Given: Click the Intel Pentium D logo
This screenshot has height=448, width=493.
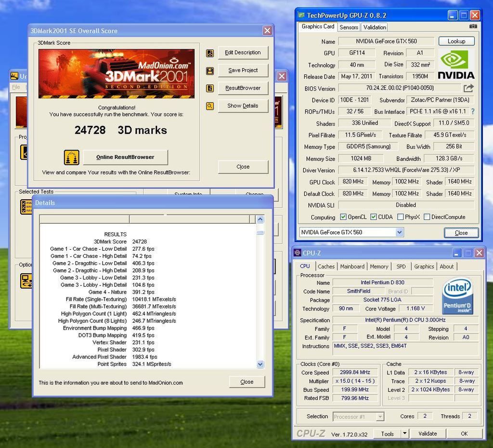Looking at the screenshot, I should [457, 295].
